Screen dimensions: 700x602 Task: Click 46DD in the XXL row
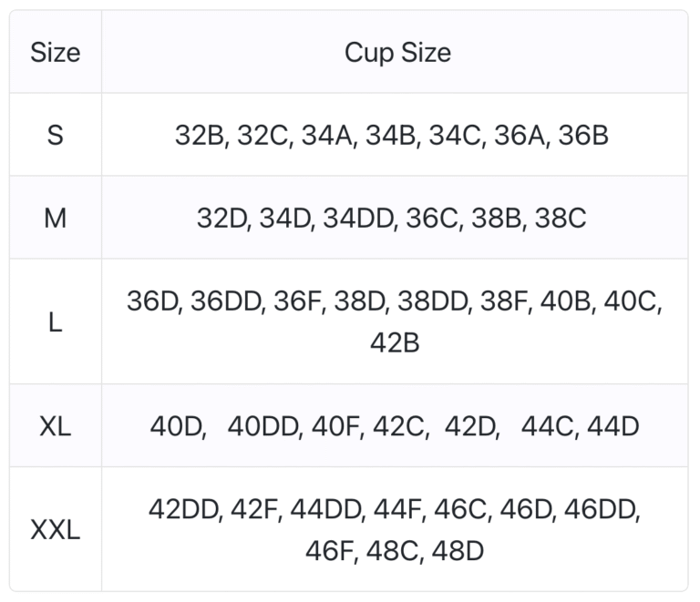(x=602, y=509)
